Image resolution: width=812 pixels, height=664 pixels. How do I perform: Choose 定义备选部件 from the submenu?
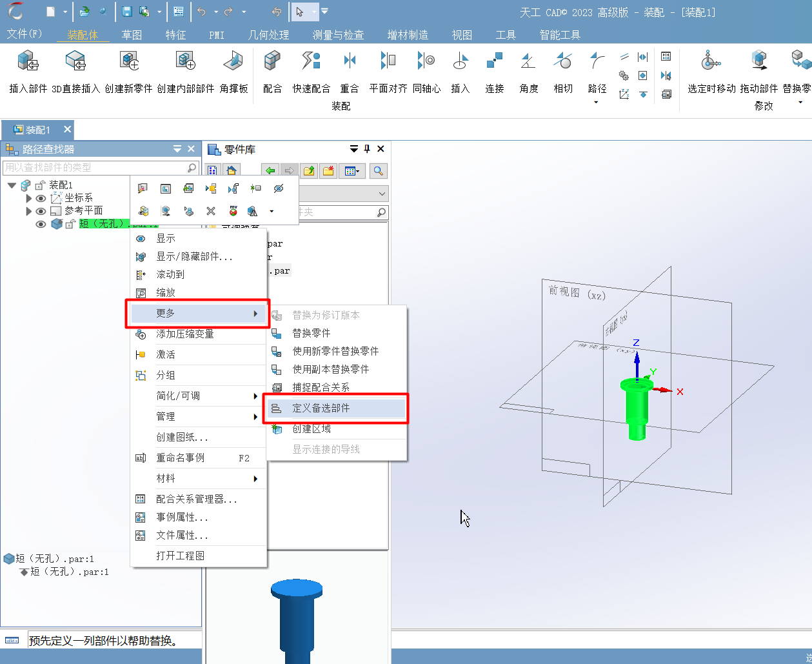click(x=321, y=408)
